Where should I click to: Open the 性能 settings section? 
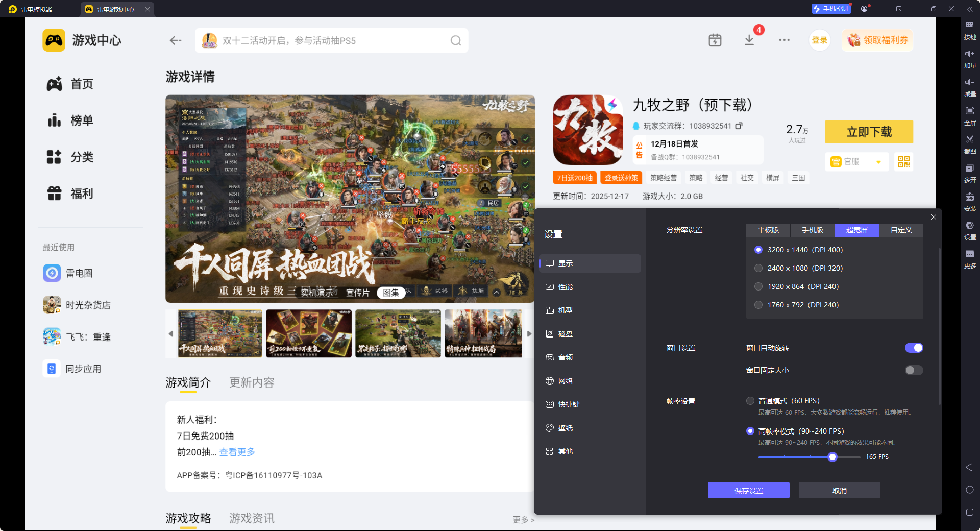coord(565,287)
